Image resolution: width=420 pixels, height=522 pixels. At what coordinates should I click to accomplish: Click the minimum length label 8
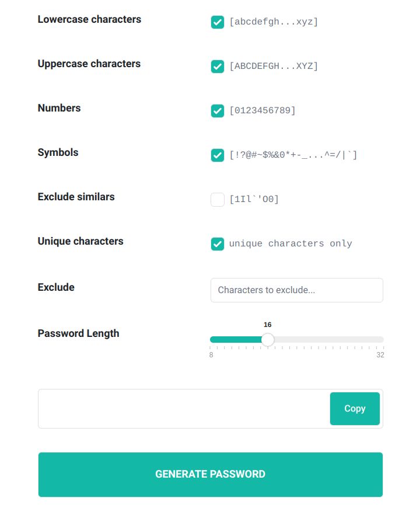[211, 354]
